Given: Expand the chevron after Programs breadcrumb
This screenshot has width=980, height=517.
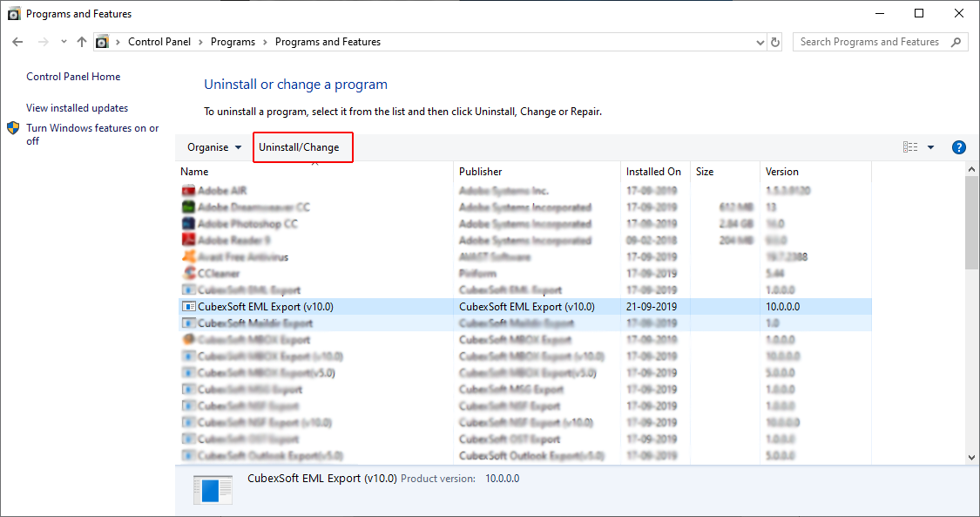Looking at the screenshot, I should click(265, 42).
